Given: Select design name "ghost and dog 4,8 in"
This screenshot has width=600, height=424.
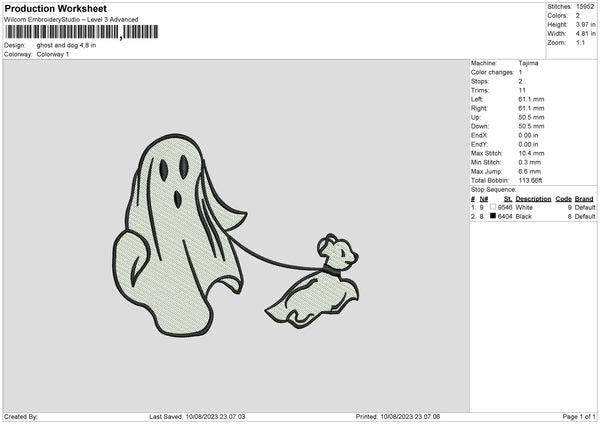Looking at the screenshot, I should click(x=66, y=45).
